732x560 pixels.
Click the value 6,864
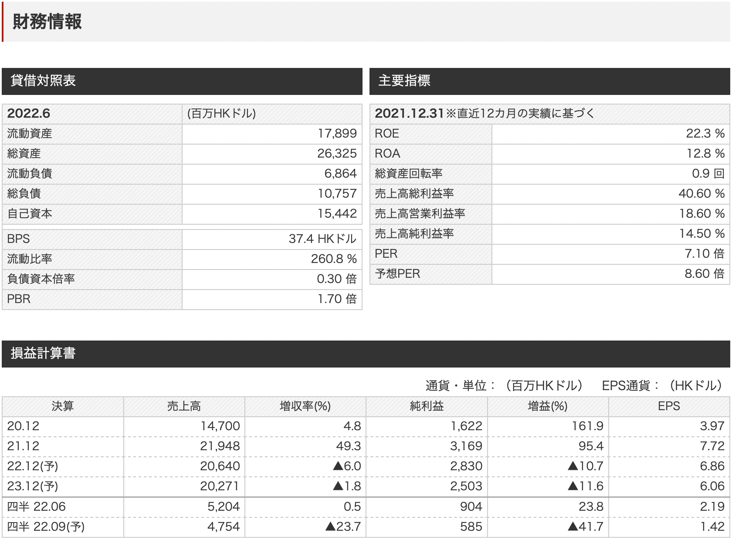click(341, 174)
